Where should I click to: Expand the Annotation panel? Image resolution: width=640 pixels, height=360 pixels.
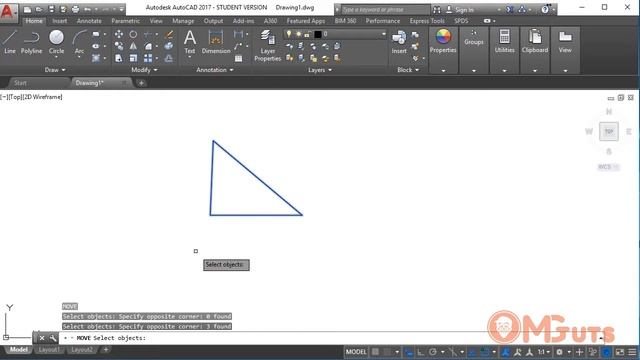coord(215,70)
